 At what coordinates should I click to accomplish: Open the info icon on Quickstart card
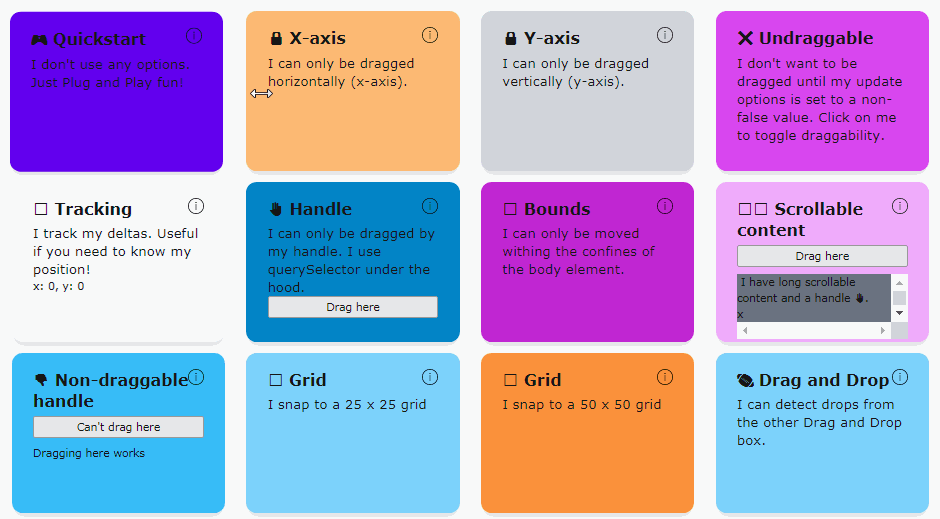(x=194, y=36)
